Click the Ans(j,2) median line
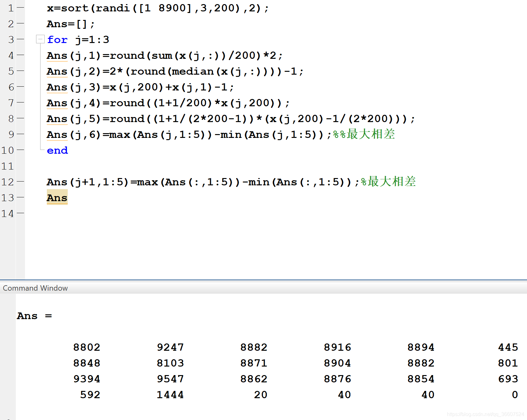Viewport: 527px width, 420px height. (x=175, y=71)
